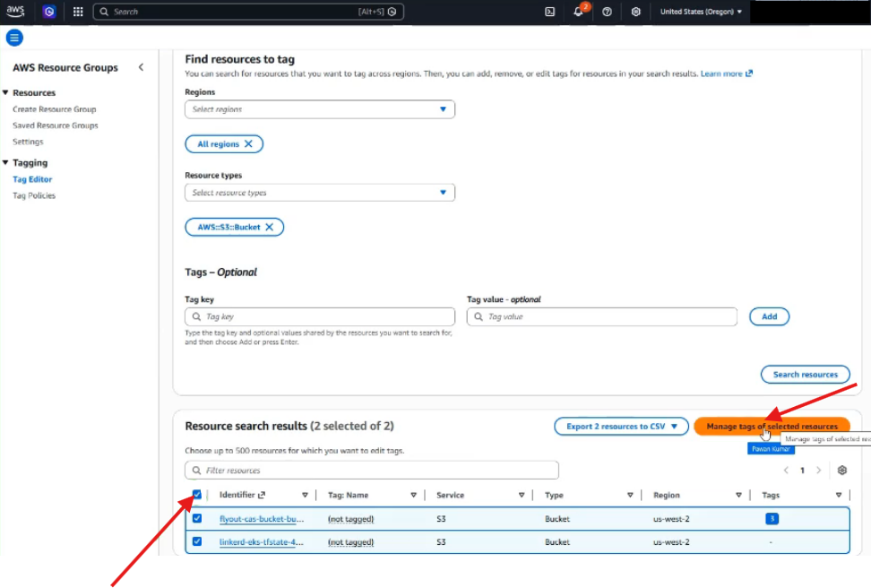Image resolution: width=871 pixels, height=588 pixels.
Task: Launch CloudShell from the top bar
Action: 549,12
